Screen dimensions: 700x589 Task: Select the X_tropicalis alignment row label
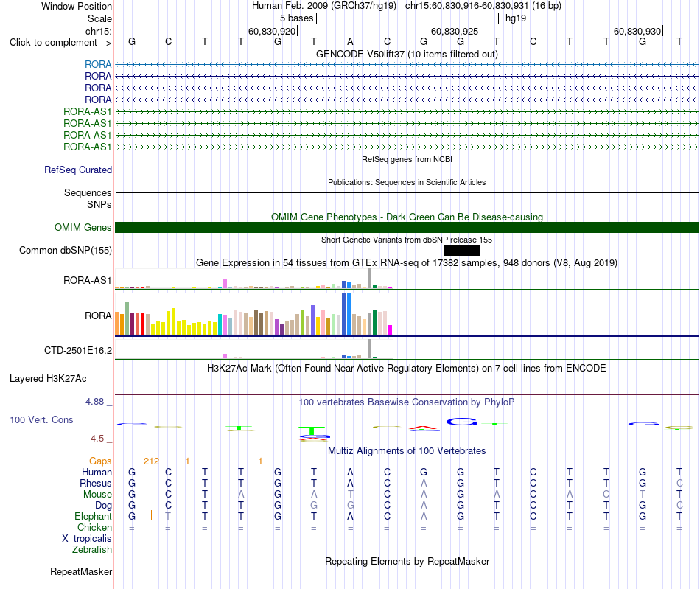click(87, 539)
